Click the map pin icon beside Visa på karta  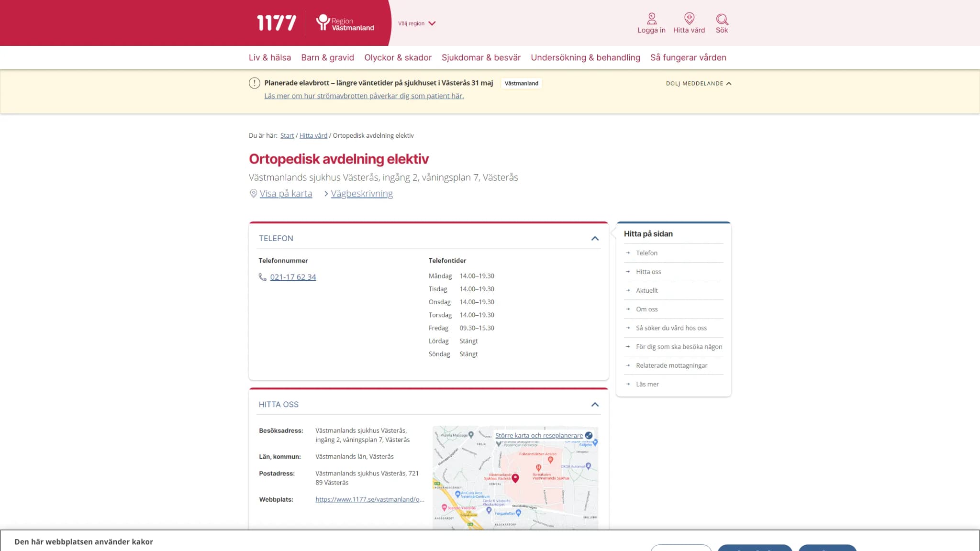click(x=253, y=193)
